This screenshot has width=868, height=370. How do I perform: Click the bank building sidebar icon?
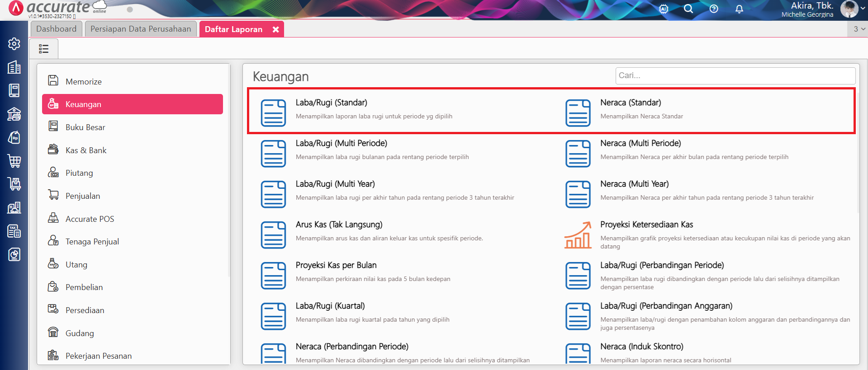(x=14, y=114)
